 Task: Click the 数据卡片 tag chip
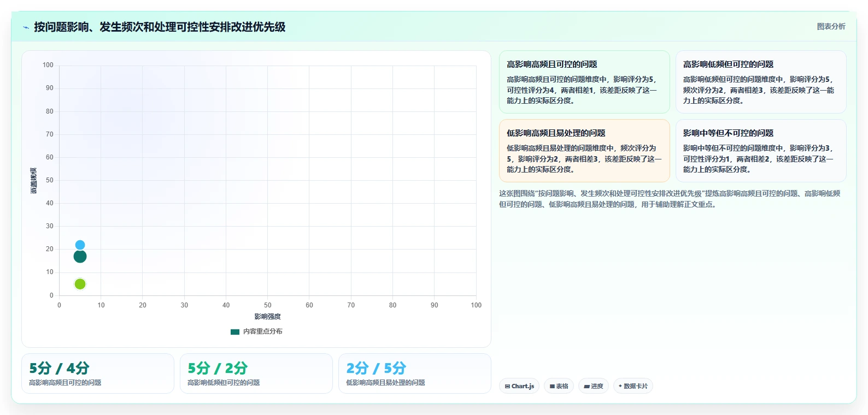(633, 386)
